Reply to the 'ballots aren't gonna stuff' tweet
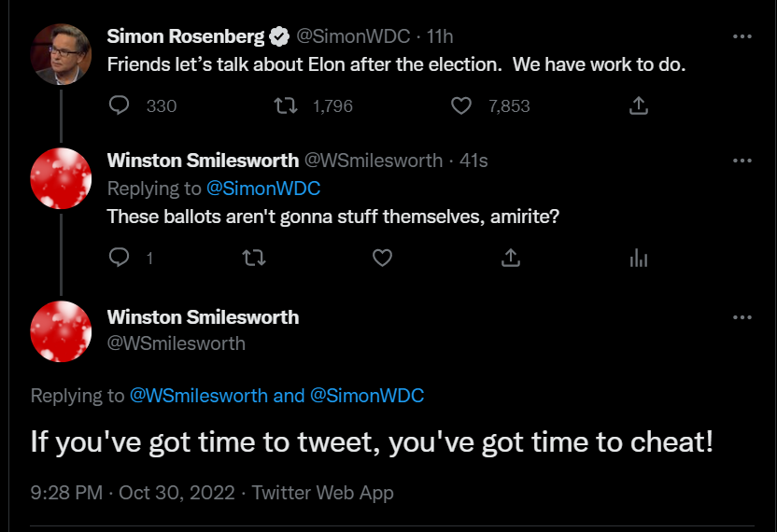This screenshot has height=532, width=777. pyautogui.click(x=119, y=258)
